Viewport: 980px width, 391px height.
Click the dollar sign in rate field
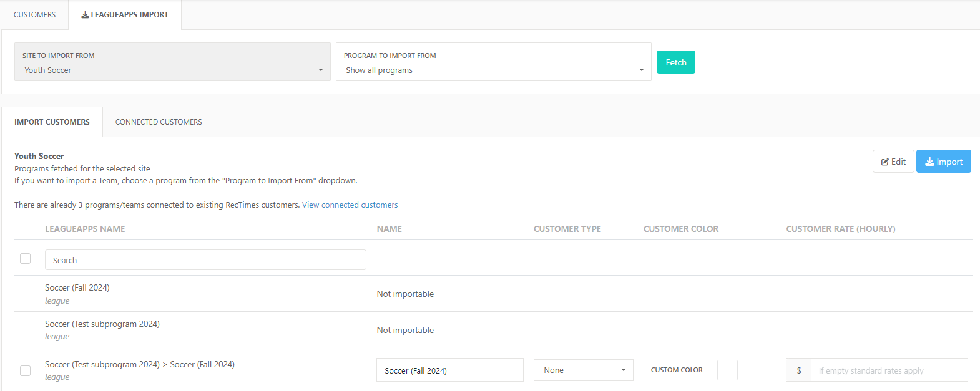pos(799,370)
